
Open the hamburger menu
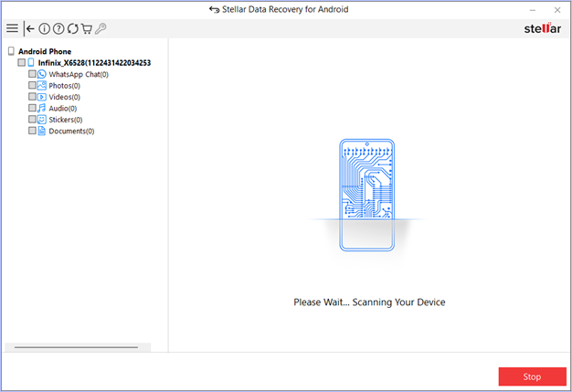[12, 28]
